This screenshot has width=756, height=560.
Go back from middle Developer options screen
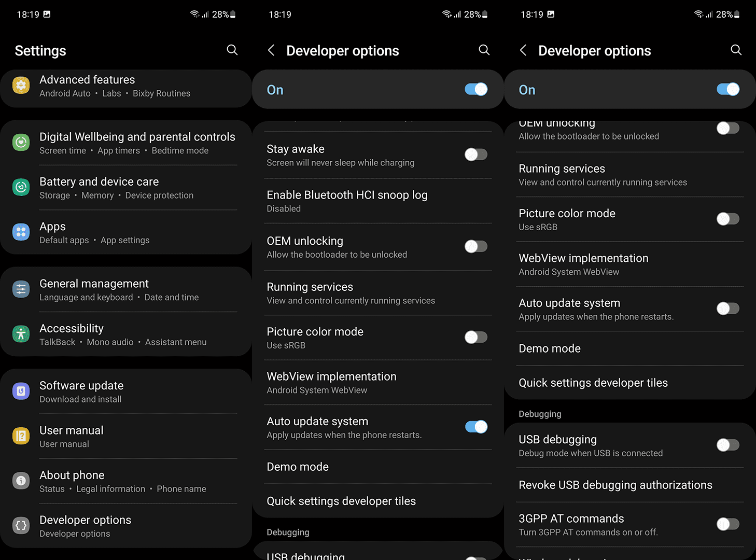[x=271, y=50]
